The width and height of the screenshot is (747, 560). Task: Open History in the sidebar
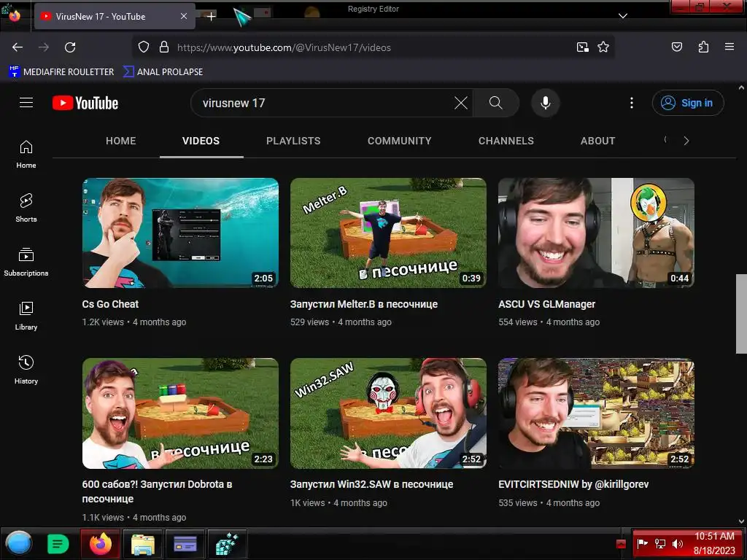tap(26, 370)
